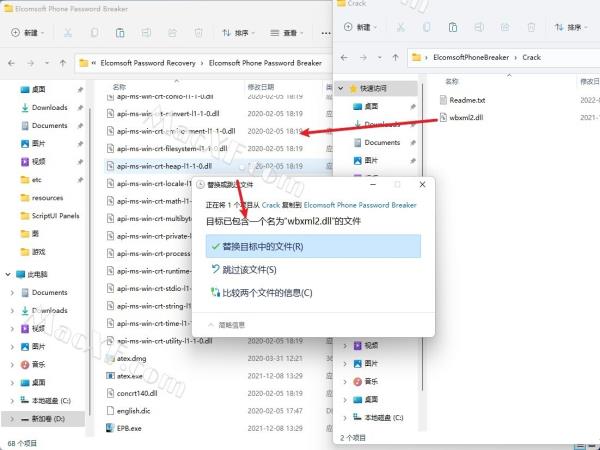This screenshot has height=450, width=600.
Task: Open the 排序 sort menu in left window
Action: click(x=238, y=33)
